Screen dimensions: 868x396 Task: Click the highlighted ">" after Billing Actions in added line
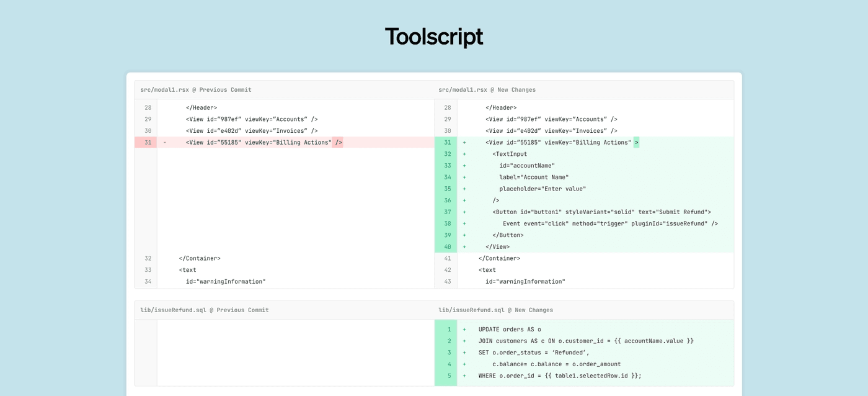636,143
